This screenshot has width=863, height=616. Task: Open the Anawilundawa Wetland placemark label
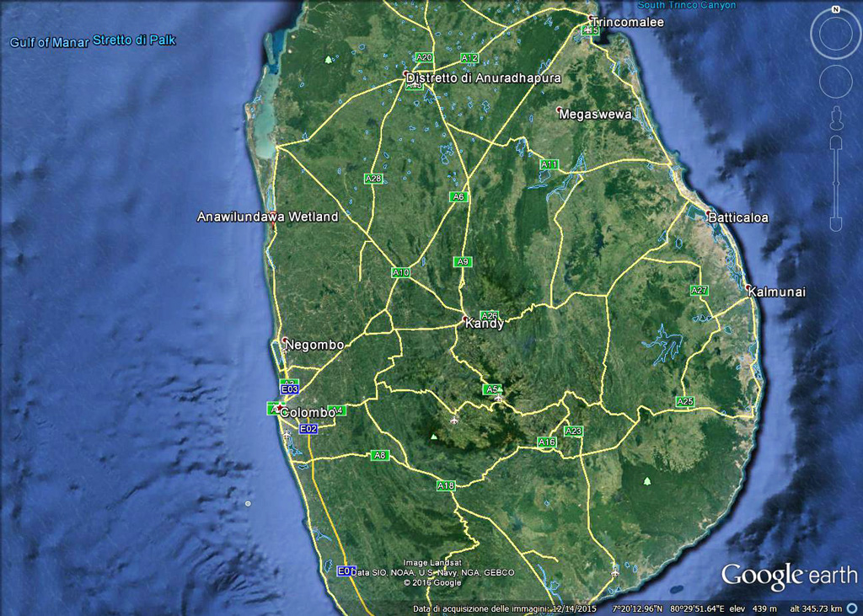click(267, 217)
